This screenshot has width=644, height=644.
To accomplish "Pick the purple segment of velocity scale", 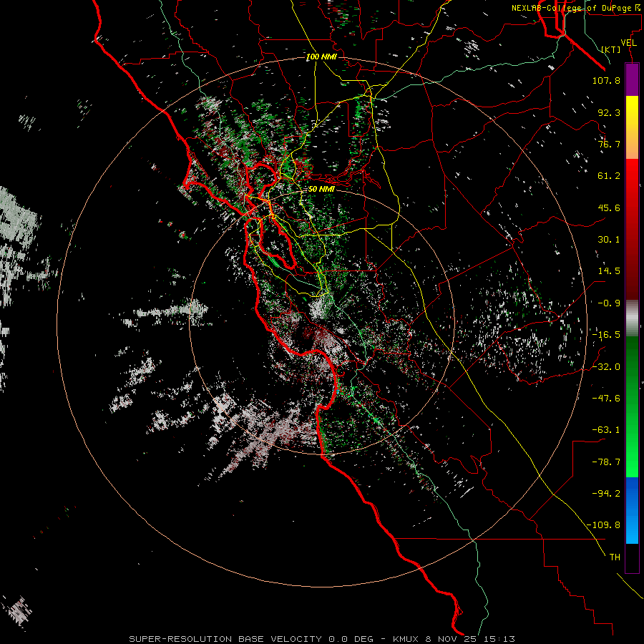I will (x=632, y=79).
